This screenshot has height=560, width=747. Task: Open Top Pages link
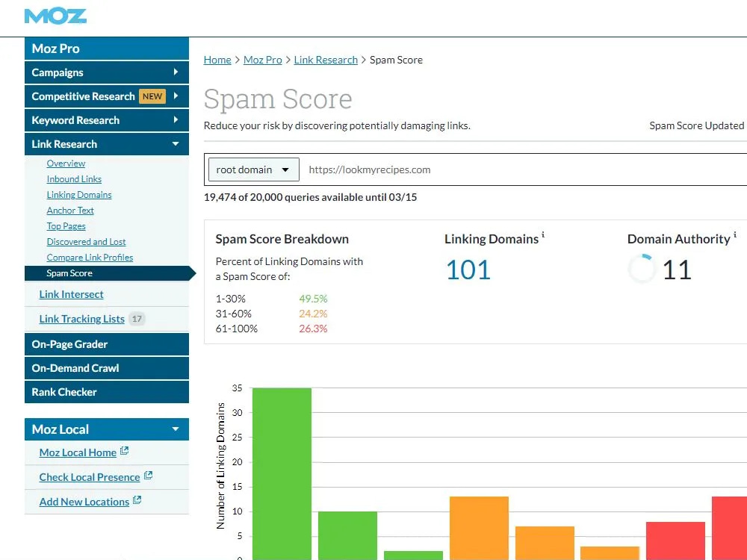66,226
